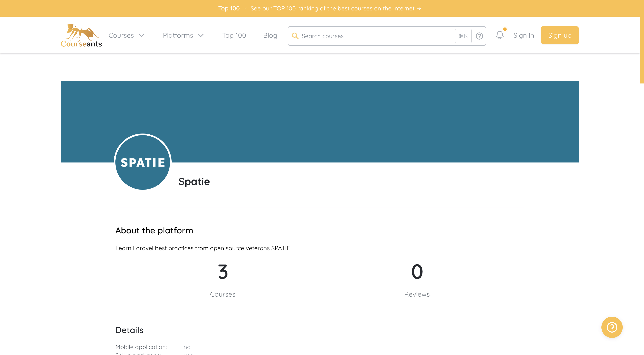Expand the Courses dropdown menu
The height and width of the screenshot is (355, 644).
tap(126, 35)
